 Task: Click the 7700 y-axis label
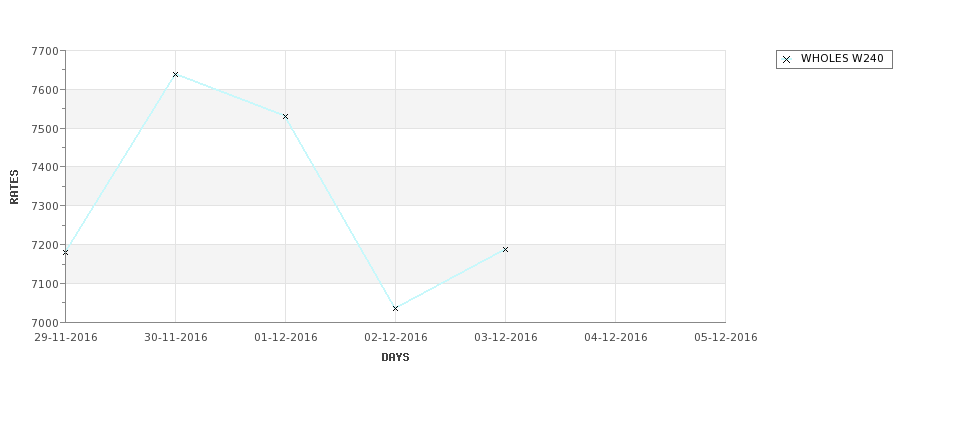[x=45, y=51]
